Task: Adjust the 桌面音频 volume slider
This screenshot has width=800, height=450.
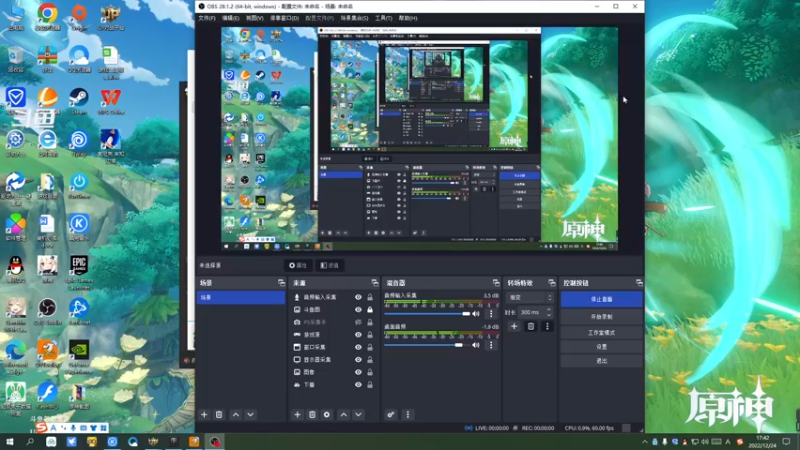Action: [427, 345]
